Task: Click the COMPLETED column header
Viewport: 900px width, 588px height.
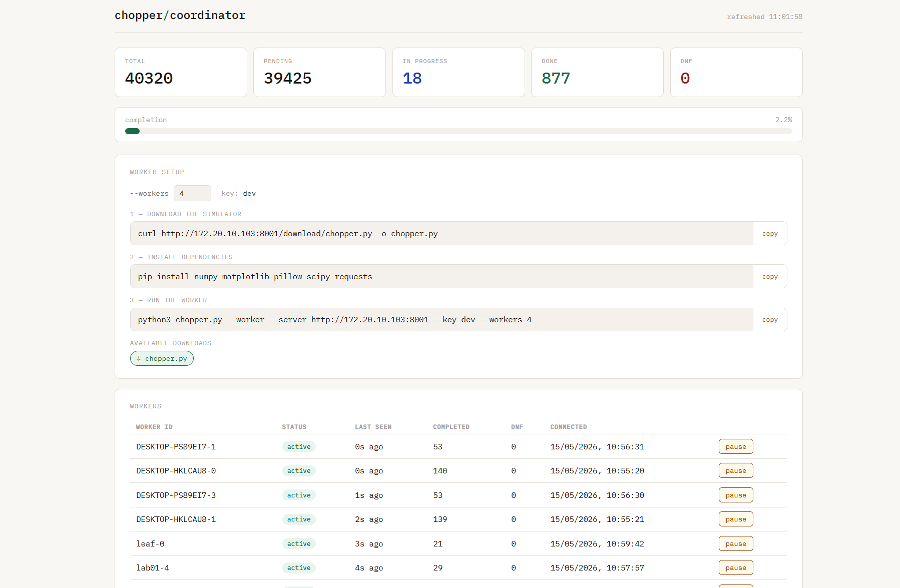Action: [x=452, y=427]
